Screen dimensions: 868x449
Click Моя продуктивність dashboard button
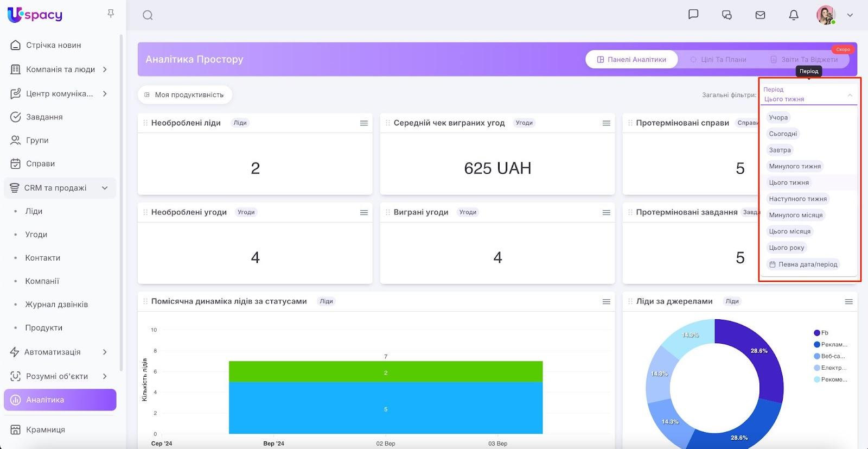(x=184, y=94)
